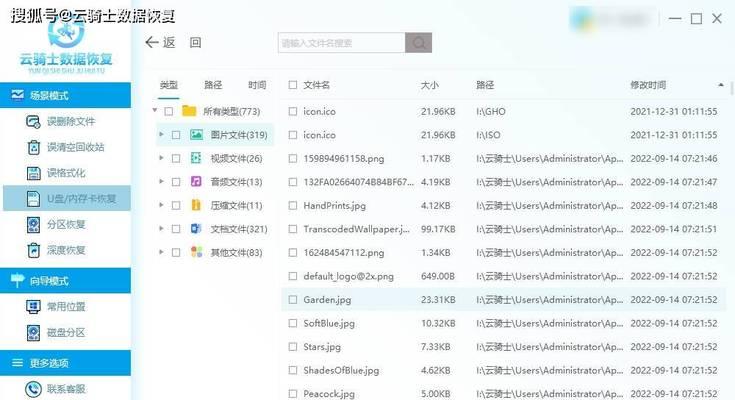Choose the 误清空回收站 recycle bin icon

click(33, 147)
